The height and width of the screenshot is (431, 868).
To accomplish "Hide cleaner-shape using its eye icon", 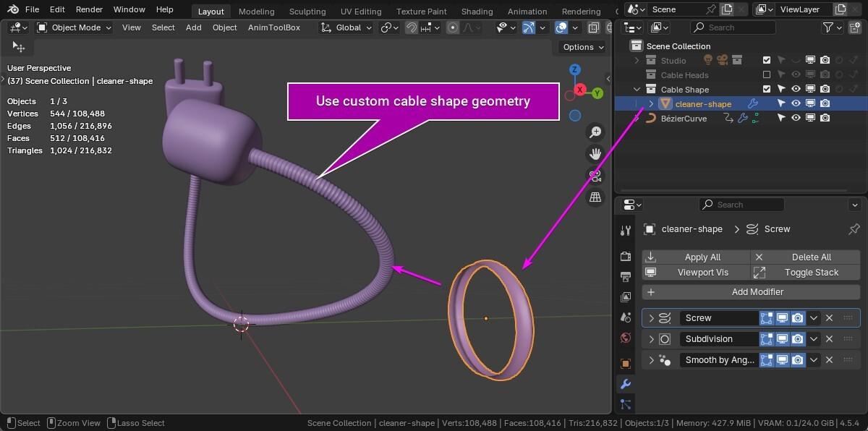I will 796,104.
